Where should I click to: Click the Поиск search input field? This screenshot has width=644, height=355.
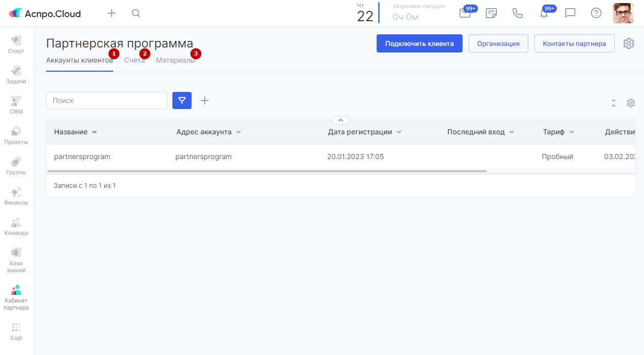click(x=107, y=100)
